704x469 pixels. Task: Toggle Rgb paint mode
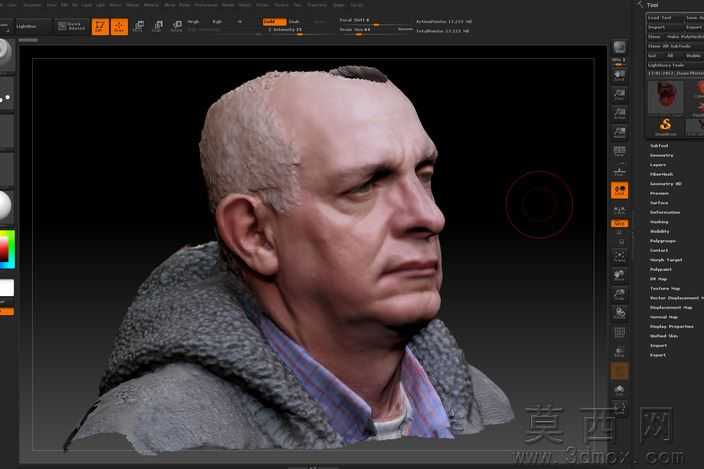tap(217, 22)
